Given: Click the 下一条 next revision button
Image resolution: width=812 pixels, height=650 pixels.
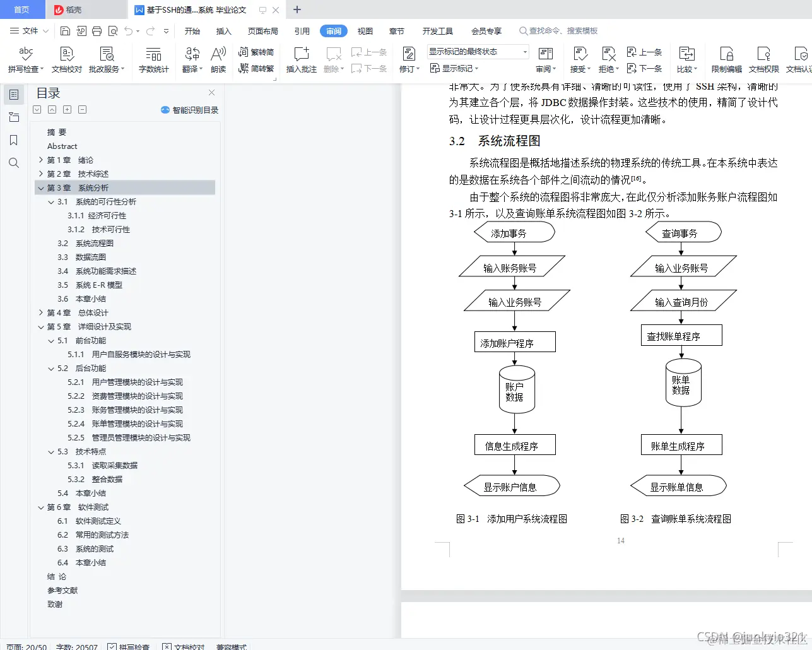Looking at the screenshot, I should (x=645, y=68).
